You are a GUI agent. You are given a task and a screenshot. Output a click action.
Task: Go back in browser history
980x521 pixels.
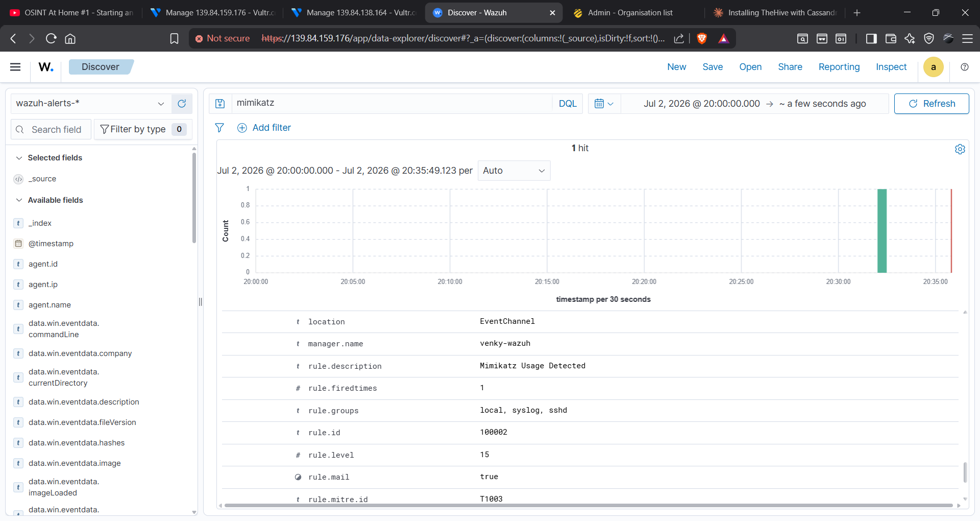click(14, 38)
